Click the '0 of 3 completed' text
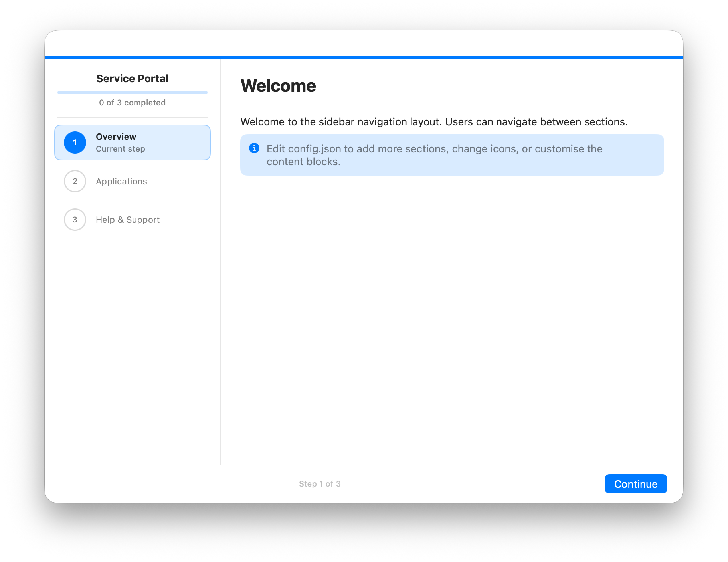 pos(133,103)
